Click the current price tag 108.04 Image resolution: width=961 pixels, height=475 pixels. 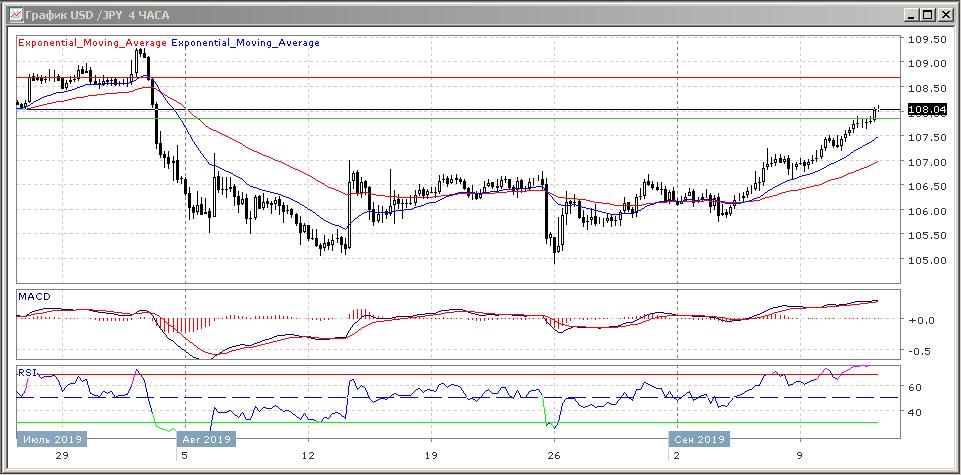[925, 110]
